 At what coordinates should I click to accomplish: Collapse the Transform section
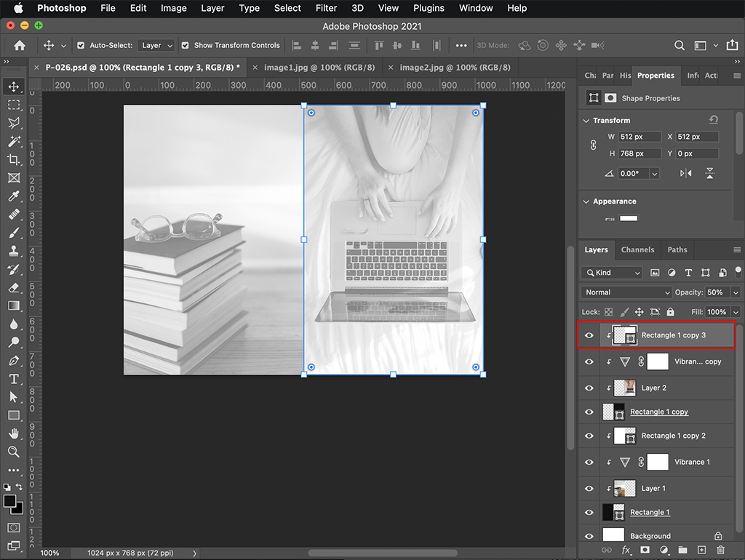point(586,121)
